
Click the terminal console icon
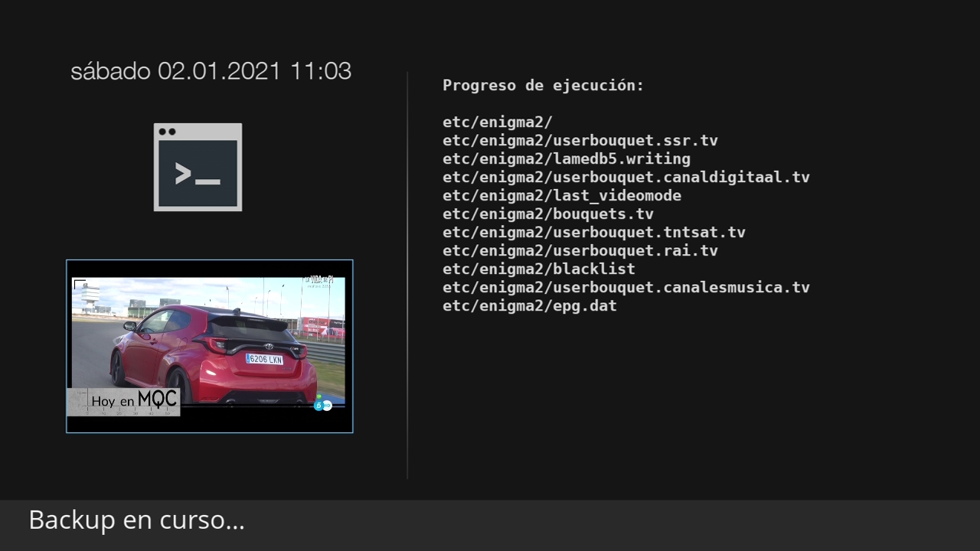click(x=198, y=167)
